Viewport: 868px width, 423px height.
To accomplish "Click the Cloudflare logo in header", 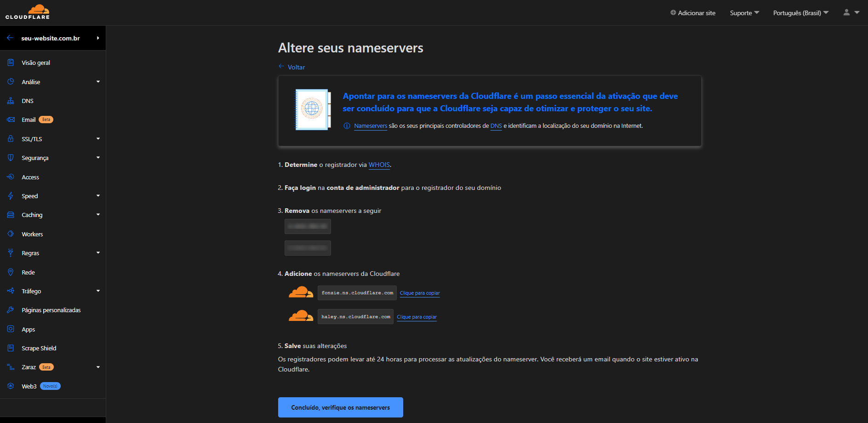I will [x=28, y=12].
